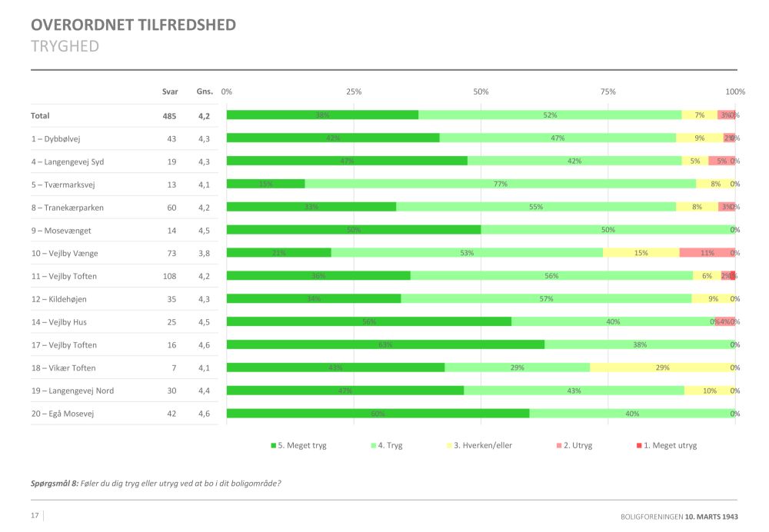Click the 'Total' row label
This screenshot has width=769, height=532.
point(40,116)
